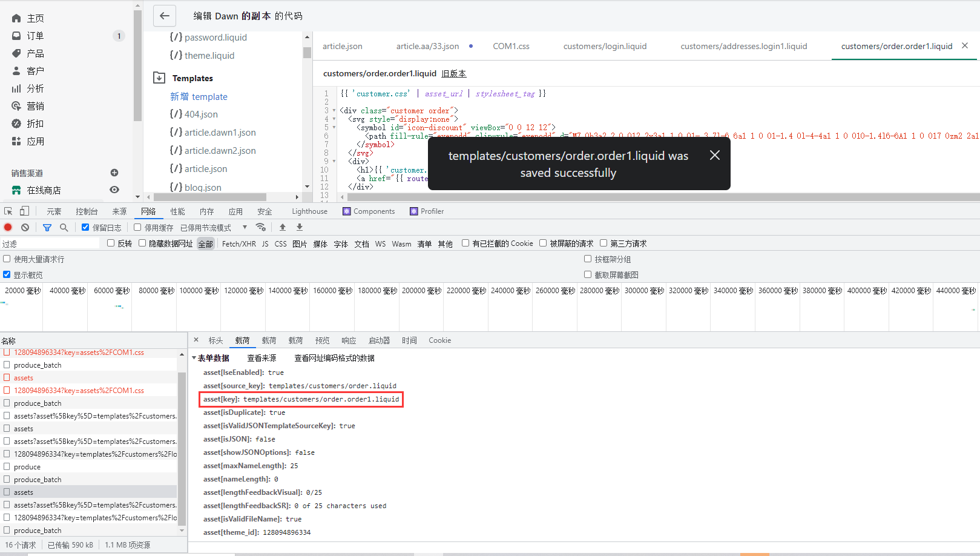Viewport: 980px width, 556px height.
Task: View online store with the eye icon
Action: pyautogui.click(x=114, y=190)
